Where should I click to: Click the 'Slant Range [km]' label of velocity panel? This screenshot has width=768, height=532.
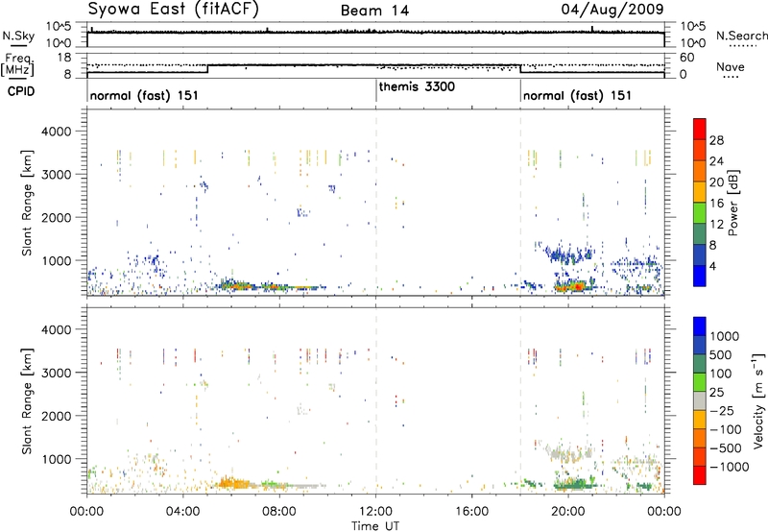[x=27, y=401]
